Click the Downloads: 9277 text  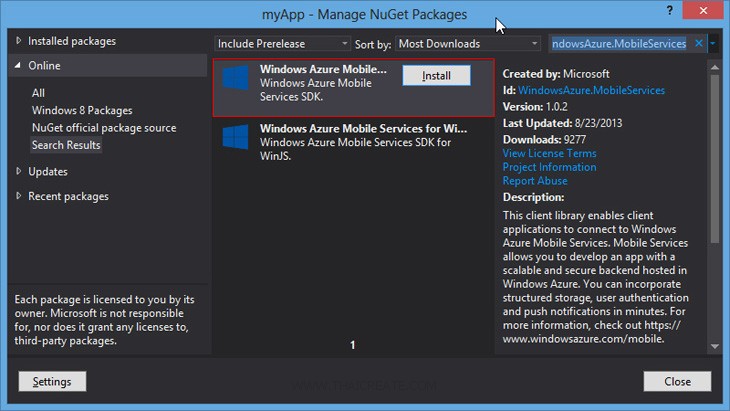tap(544, 140)
